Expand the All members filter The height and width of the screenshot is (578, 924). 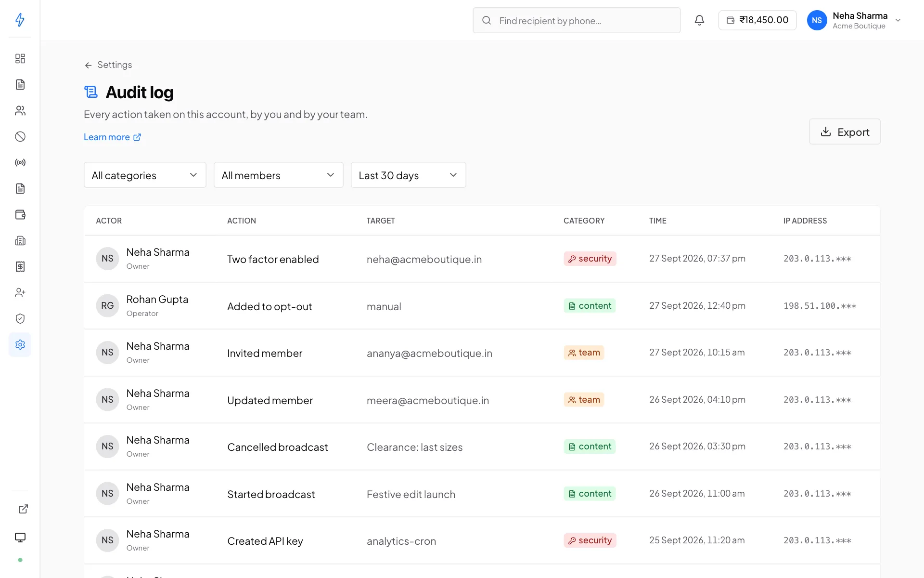coord(278,175)
